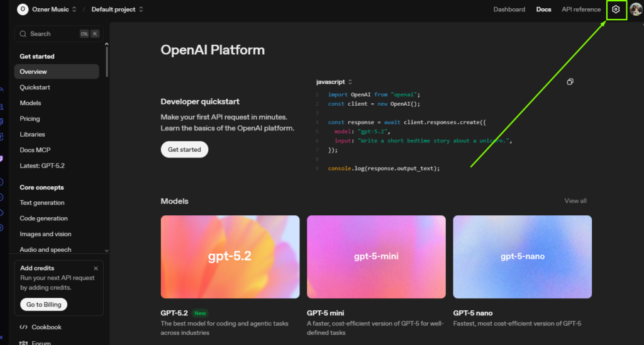Screen dimensions: 644x345
Task: Select the Docs tab
Action: point(543,9)
